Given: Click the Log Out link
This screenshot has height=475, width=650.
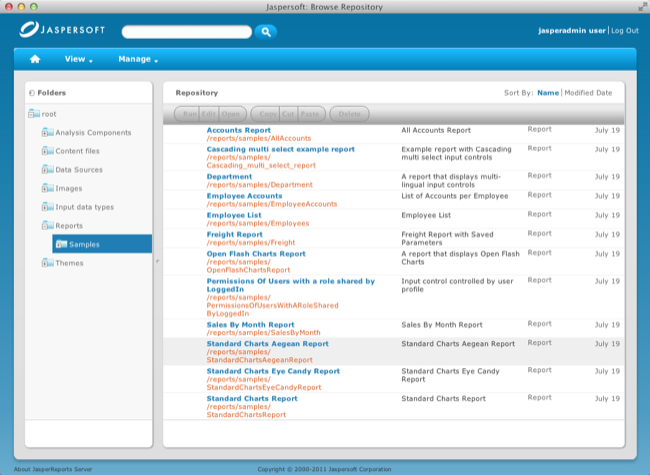Looking at the screenshot, I should tap(625, 31).
